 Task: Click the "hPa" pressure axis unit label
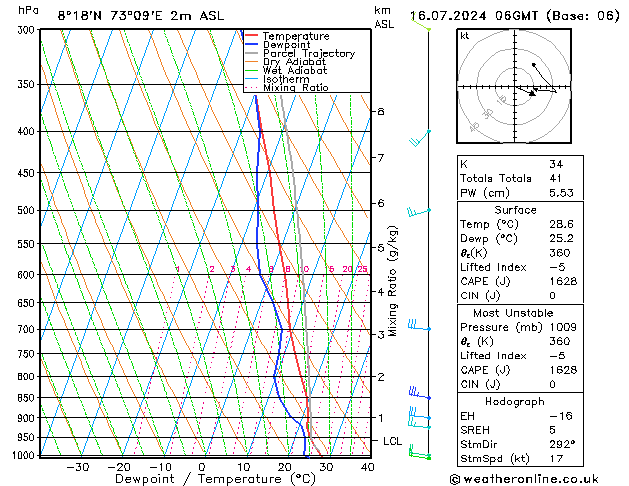click(x=28, y=11)
